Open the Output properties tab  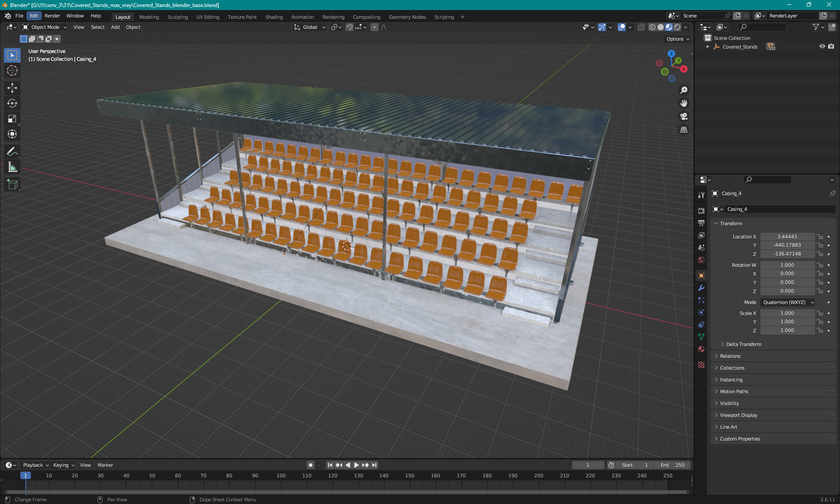click(701, 223)
